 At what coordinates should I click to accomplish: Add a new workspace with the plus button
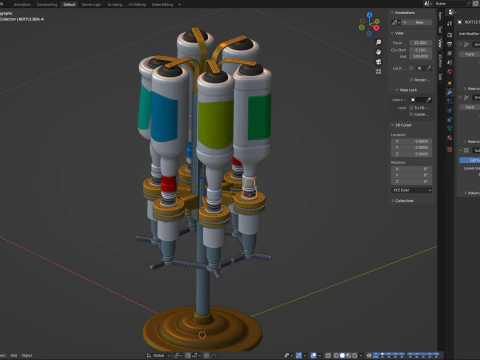179,4
